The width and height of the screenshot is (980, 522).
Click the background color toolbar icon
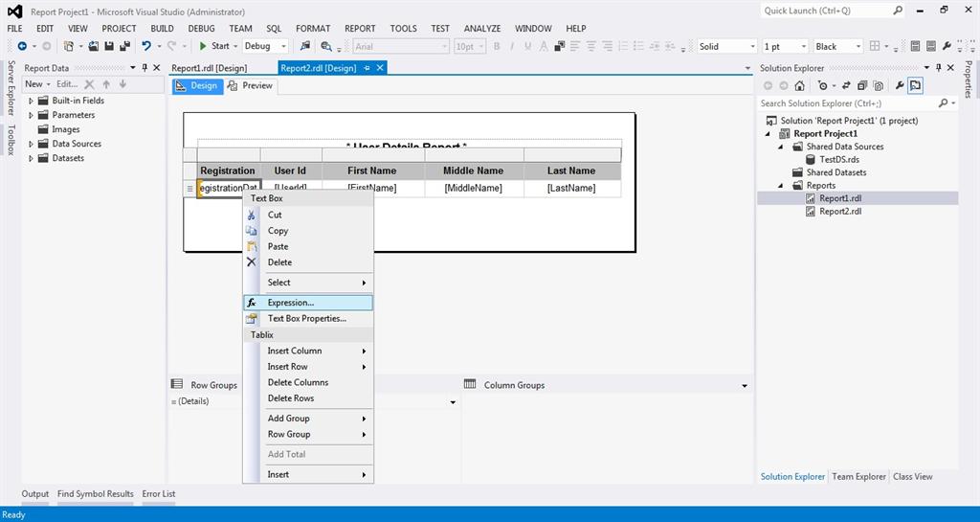[559, 46]
